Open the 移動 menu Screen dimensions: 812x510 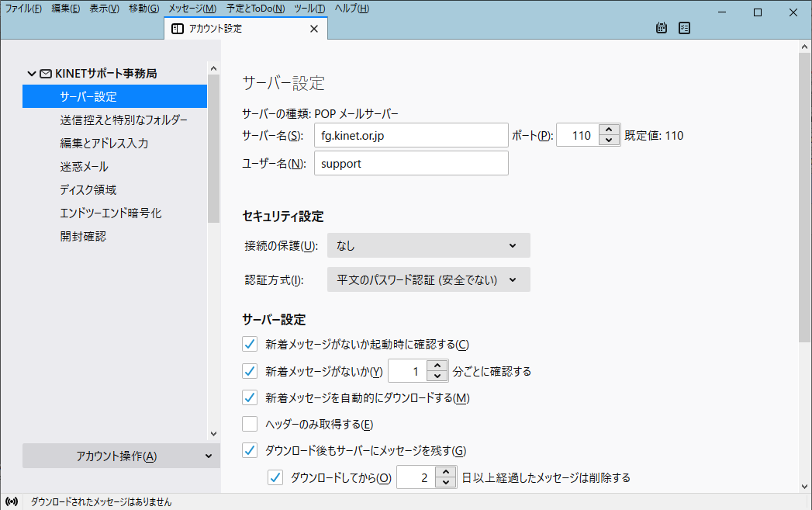(x=144, y=9)
